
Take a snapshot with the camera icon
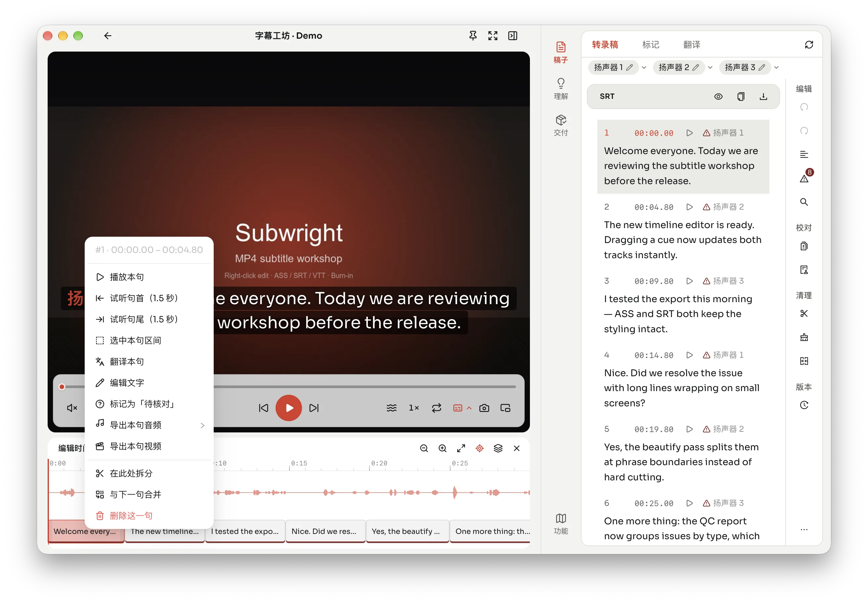(x=484, y=408)
